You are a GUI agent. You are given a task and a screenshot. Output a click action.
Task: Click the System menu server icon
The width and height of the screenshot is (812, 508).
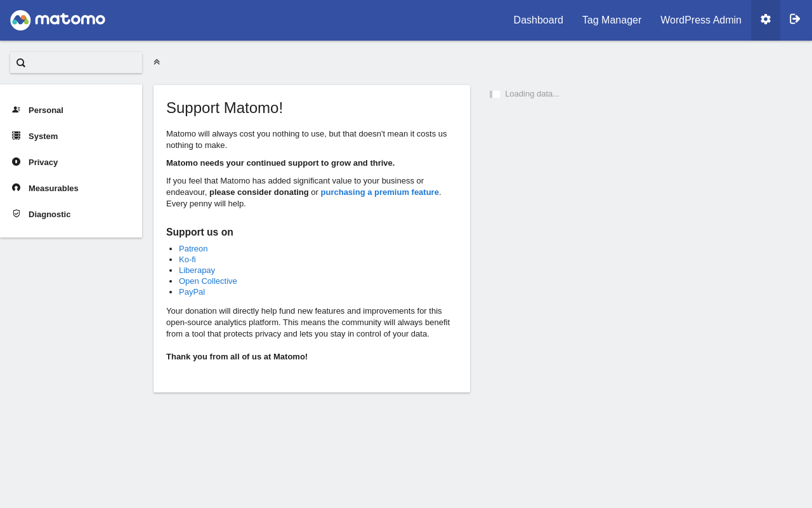(16, 136)
